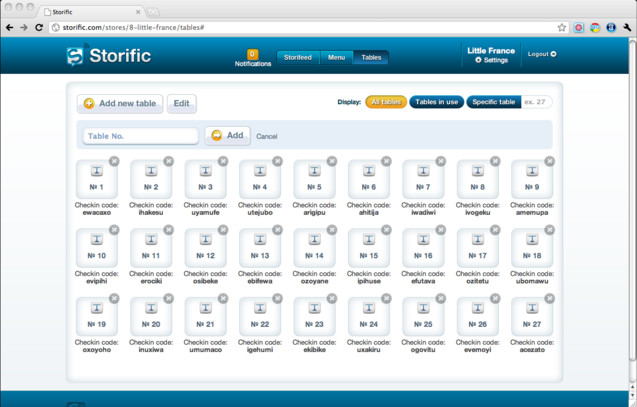Focus the Table No. input field
Screen dimensions: 637x407
140,136
